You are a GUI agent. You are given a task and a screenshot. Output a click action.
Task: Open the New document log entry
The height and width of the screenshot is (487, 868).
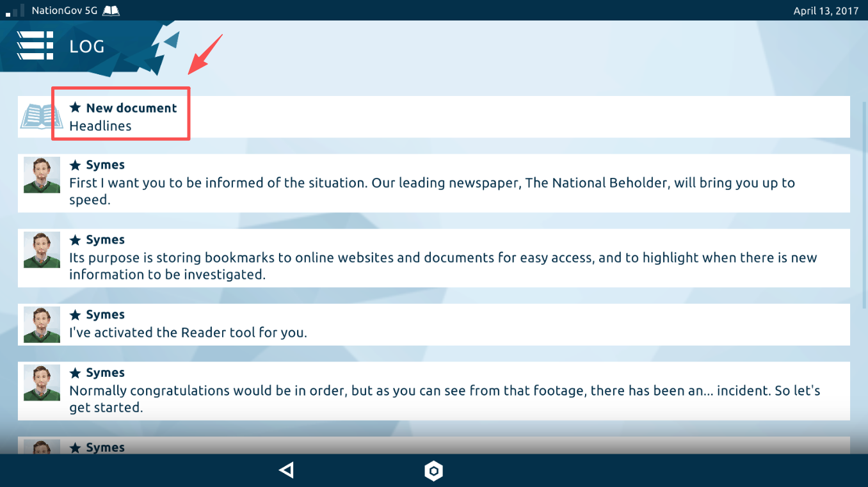point(131,108)
